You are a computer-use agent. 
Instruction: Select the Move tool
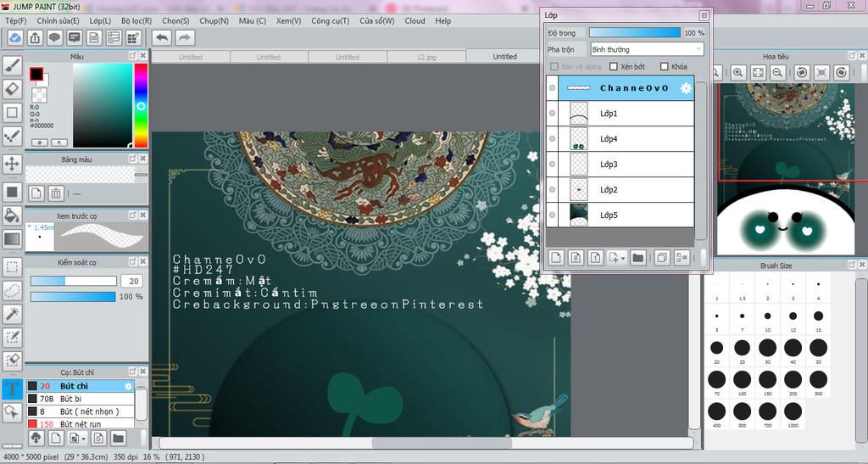[12, 164]
